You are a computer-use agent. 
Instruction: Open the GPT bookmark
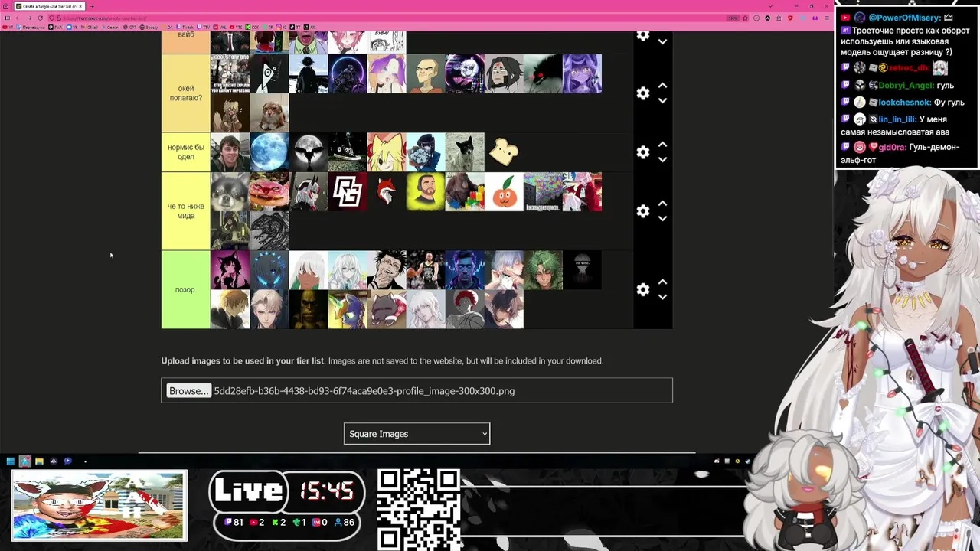pos(130,27)
